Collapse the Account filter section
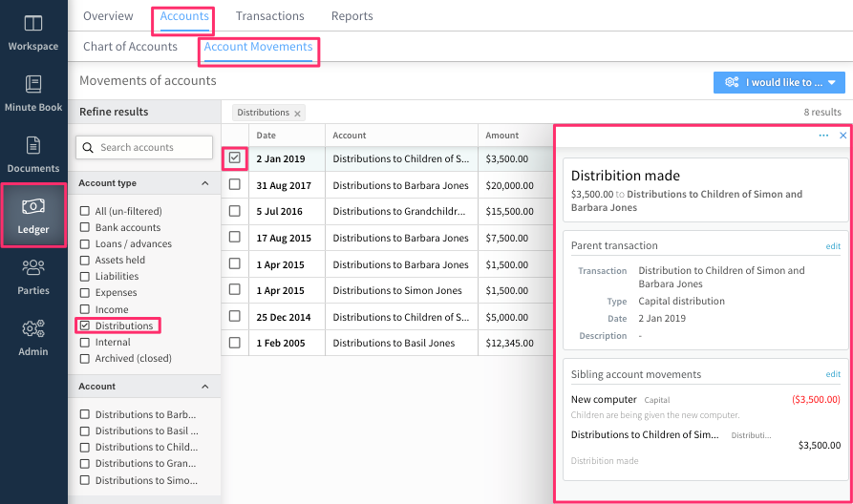Screen dimensions: 853x504 tap(205, 387)
